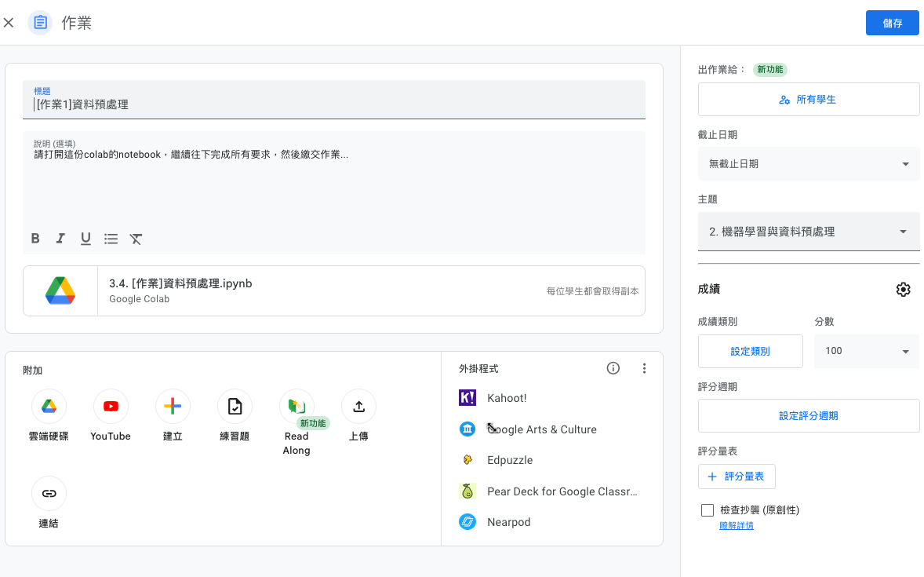This screenshot has height=577, width=924.
Task: Click the 上傳 upload icon
Action: coord(358,406)
